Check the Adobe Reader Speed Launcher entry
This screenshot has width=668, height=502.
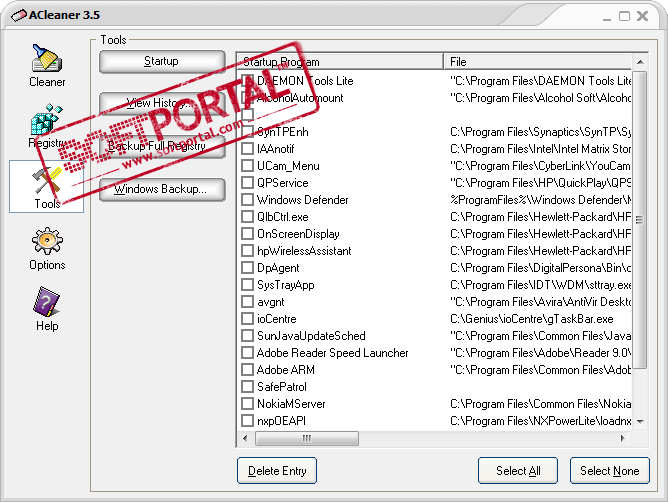tap(248, 353)
